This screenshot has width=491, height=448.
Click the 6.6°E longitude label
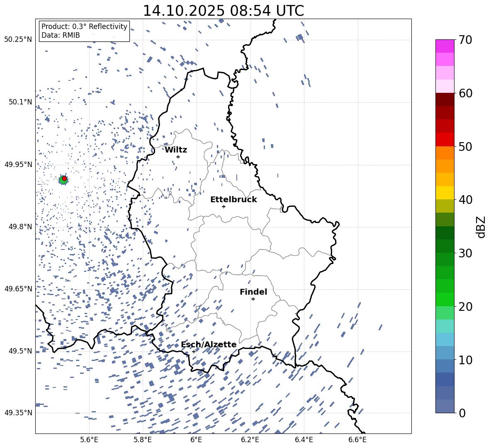coord(357,440)
